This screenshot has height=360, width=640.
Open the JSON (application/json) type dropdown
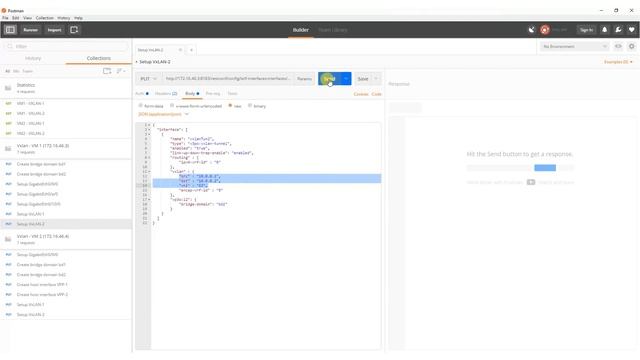(163, 114)
